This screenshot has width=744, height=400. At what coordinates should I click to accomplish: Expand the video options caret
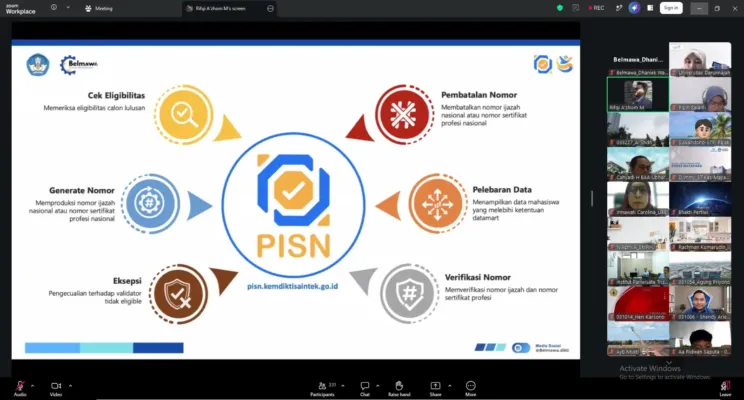(70, 386)
